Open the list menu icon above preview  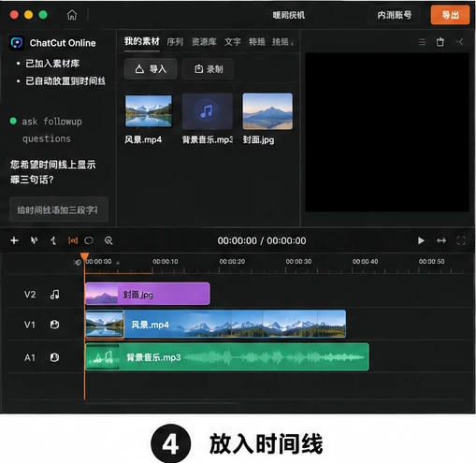[x=422, y=42]
